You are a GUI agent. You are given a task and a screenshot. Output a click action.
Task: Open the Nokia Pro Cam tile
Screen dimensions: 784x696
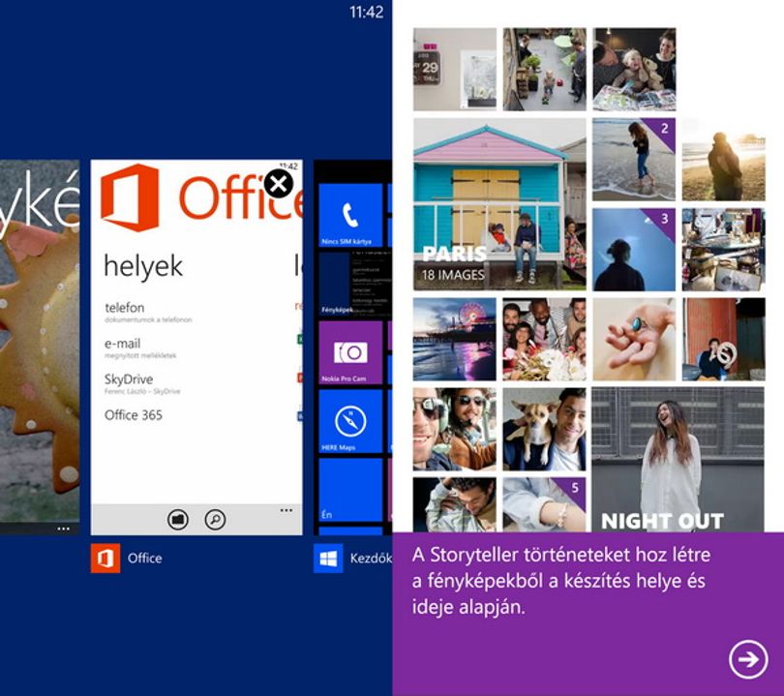(x=350, y=352)
